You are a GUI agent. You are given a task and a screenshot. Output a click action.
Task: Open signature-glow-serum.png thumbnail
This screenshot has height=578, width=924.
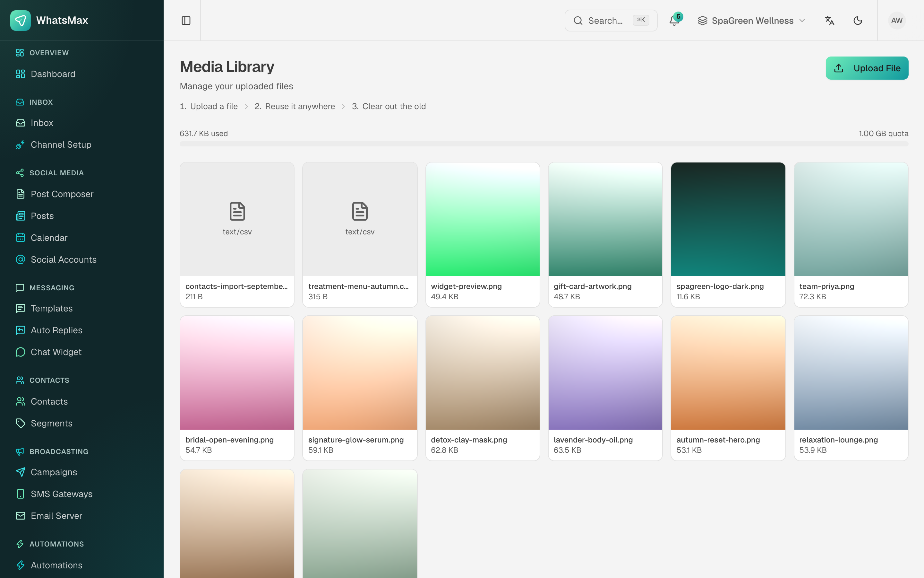pyautogui.click(x=360, y=373)
